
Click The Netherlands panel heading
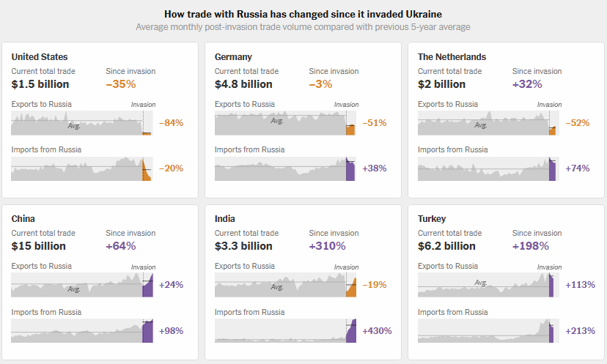452,56
